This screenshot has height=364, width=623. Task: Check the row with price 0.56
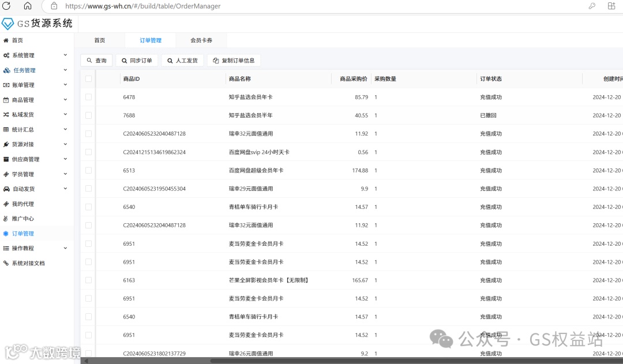88,152
